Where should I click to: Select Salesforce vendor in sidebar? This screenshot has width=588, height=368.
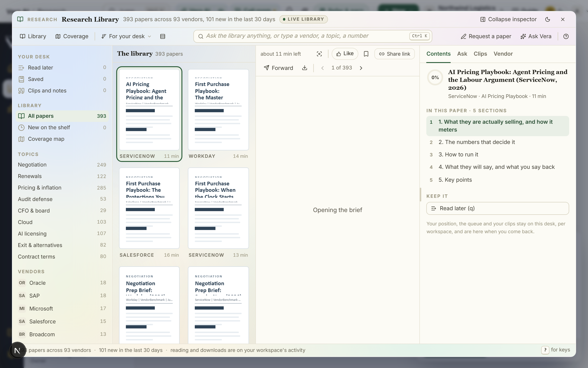62,322
